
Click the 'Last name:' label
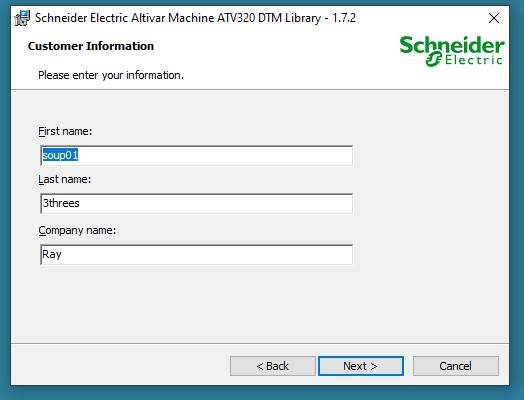coord(64,179)
